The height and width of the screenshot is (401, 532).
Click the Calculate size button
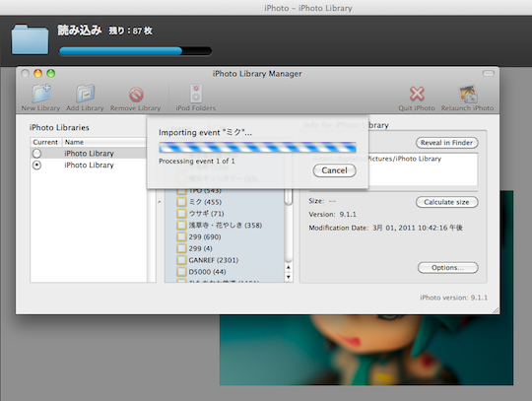coord(447,202)
